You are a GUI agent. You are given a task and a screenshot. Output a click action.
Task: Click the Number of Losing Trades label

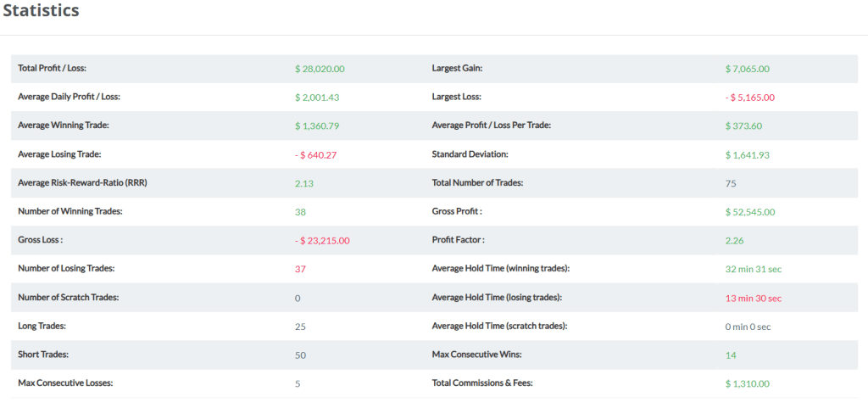pos(66,268)
